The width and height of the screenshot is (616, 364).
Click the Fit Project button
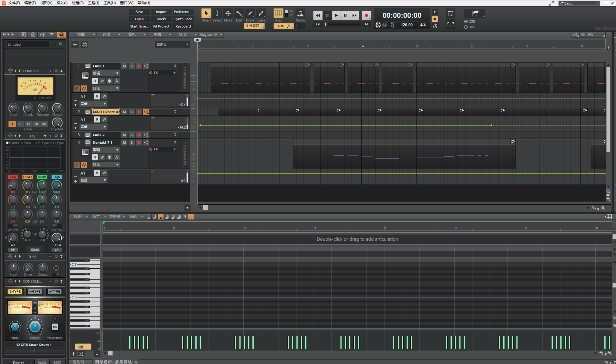(161, 26)
